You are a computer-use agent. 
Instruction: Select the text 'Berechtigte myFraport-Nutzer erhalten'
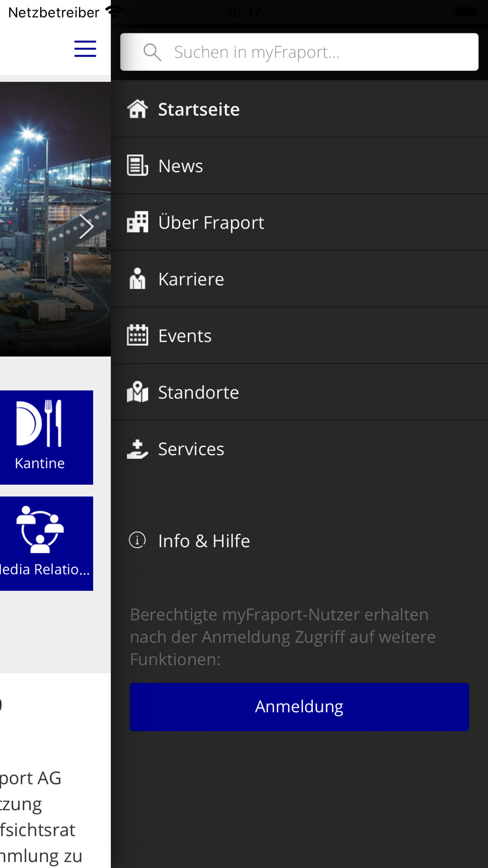click(279, 614)
